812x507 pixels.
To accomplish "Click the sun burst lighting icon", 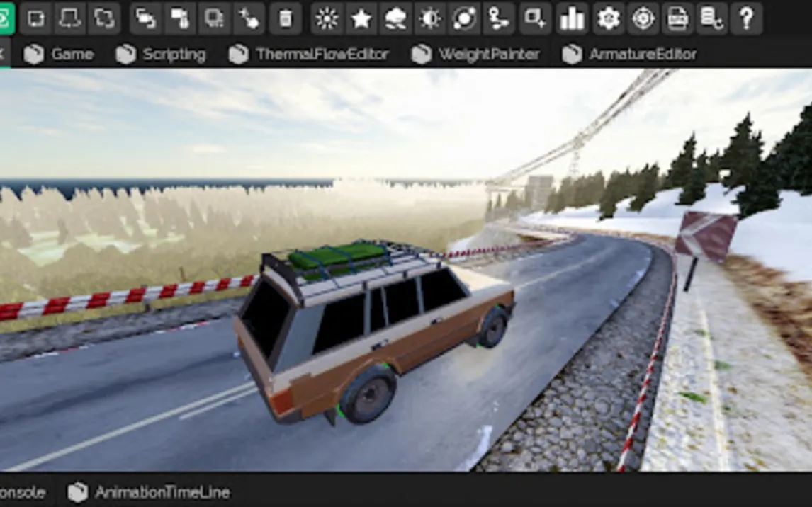I will click(x=327, y=19).
